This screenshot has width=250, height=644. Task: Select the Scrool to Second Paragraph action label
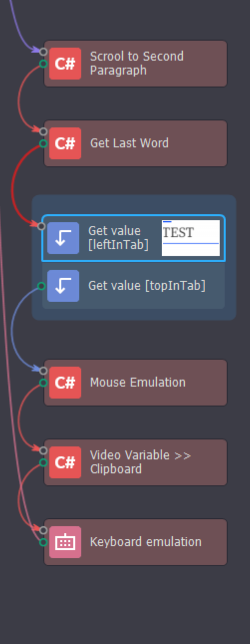point(136,63)
